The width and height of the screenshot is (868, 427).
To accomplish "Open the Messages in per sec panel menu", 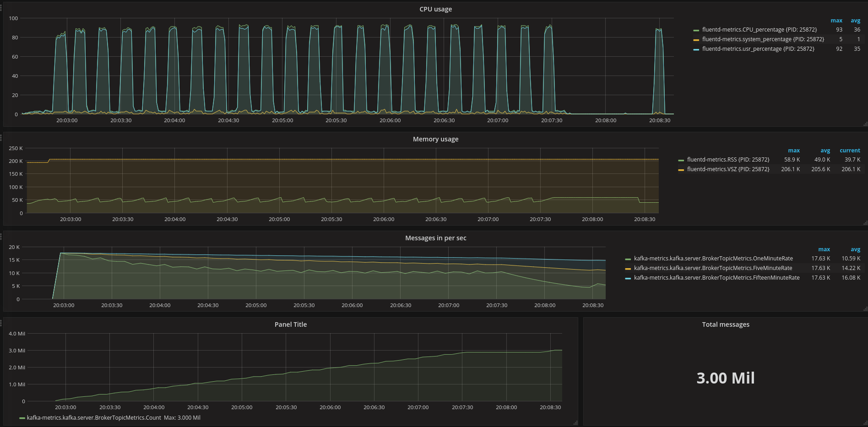I will (435, 238).
